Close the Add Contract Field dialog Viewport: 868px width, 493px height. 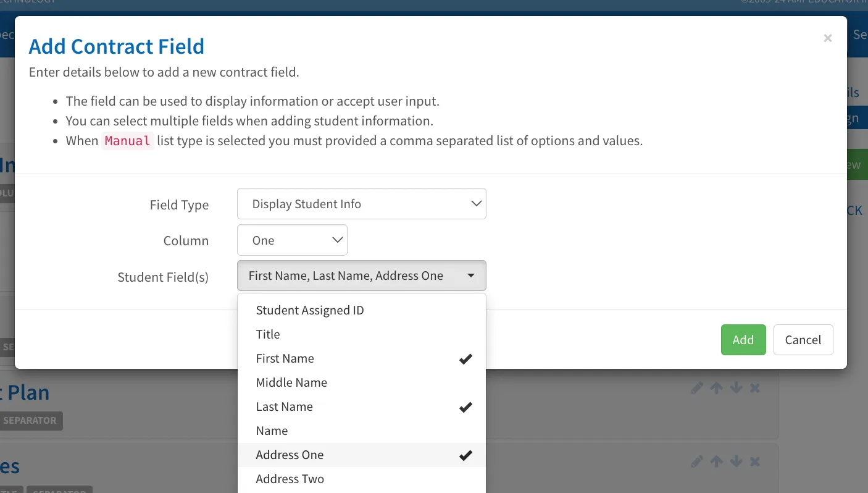pos(827,38)
